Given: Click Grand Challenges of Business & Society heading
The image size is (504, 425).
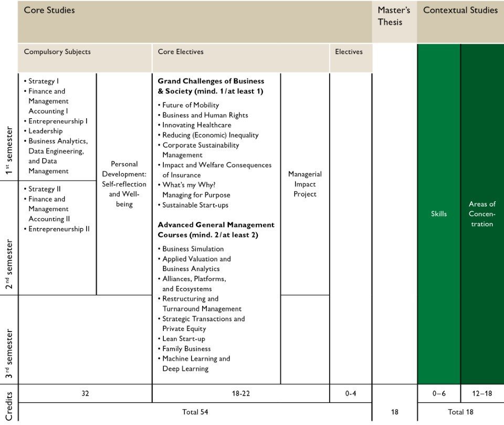Looking at the screenshot, I should click(x=211, y=86).
